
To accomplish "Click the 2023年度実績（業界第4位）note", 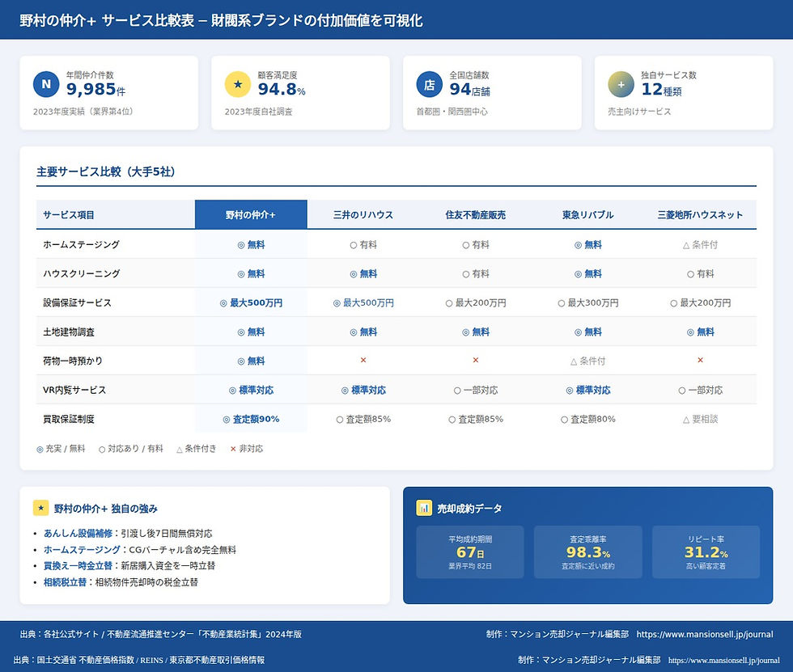I will (x=83, y=111).
